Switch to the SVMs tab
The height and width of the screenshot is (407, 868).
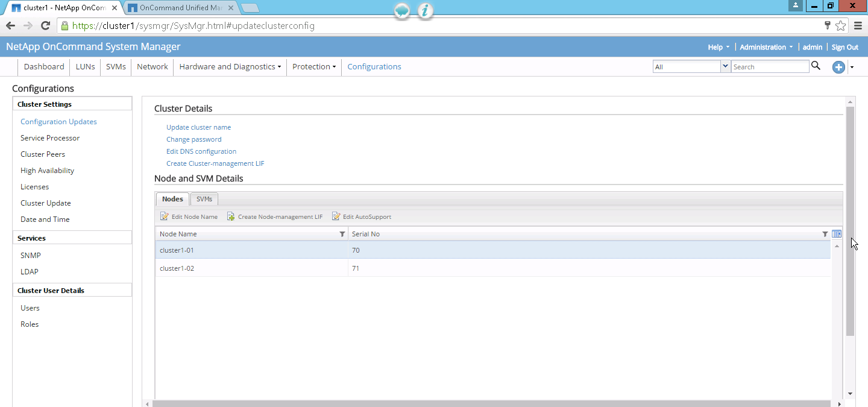[204, 199]
